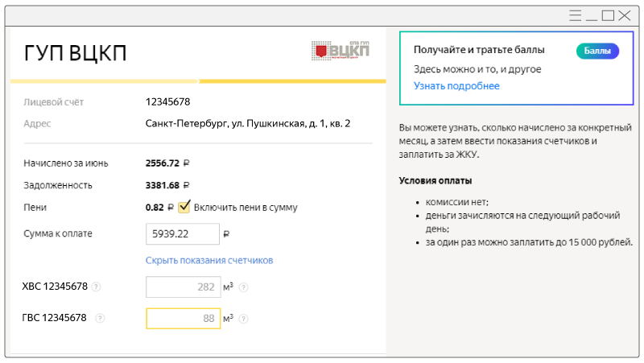Screen dimensions: 644x363
Task: Collapse meter readings via Скрыть показания счетчиков
Action: tap(209, 261)
